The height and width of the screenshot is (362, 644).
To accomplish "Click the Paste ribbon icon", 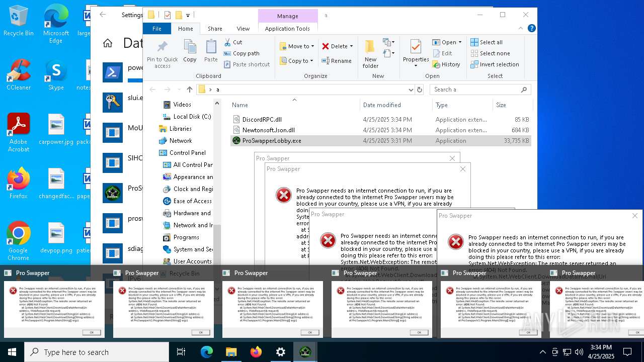I will click(211, 51).
